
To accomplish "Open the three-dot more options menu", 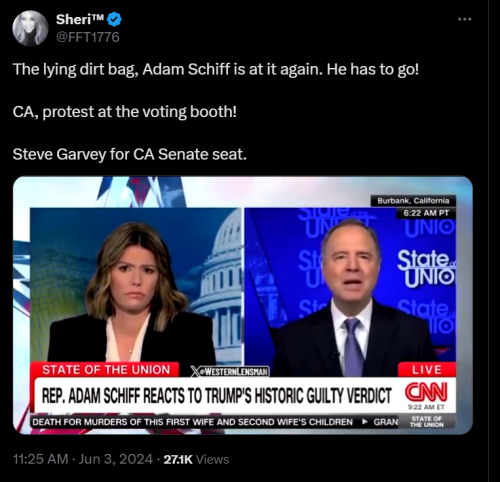I will point(464,19).
